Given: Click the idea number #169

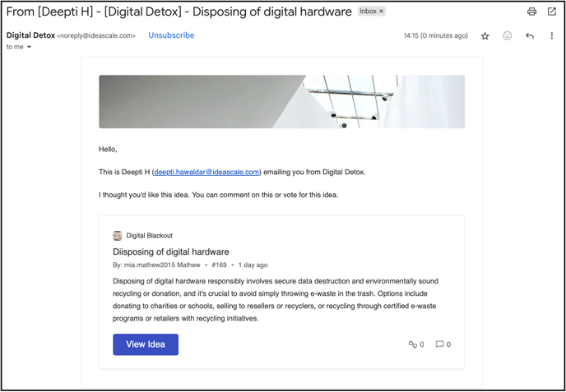Looking at the screenshot, I should 219,265.
